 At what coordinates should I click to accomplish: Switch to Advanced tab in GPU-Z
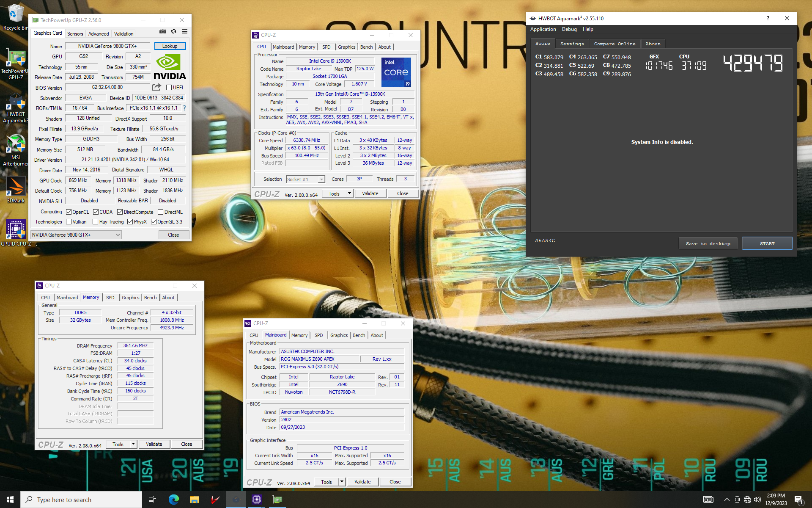[x=99, y=34]
